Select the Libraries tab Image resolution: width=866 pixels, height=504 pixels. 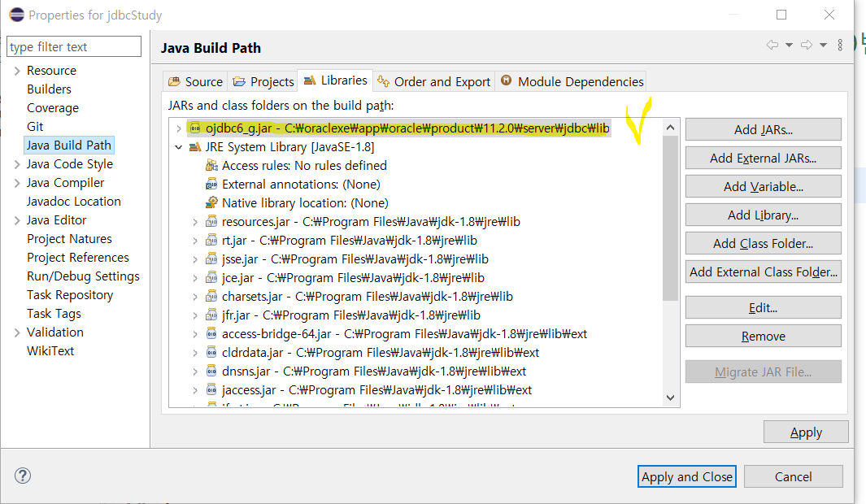point(335,80)
